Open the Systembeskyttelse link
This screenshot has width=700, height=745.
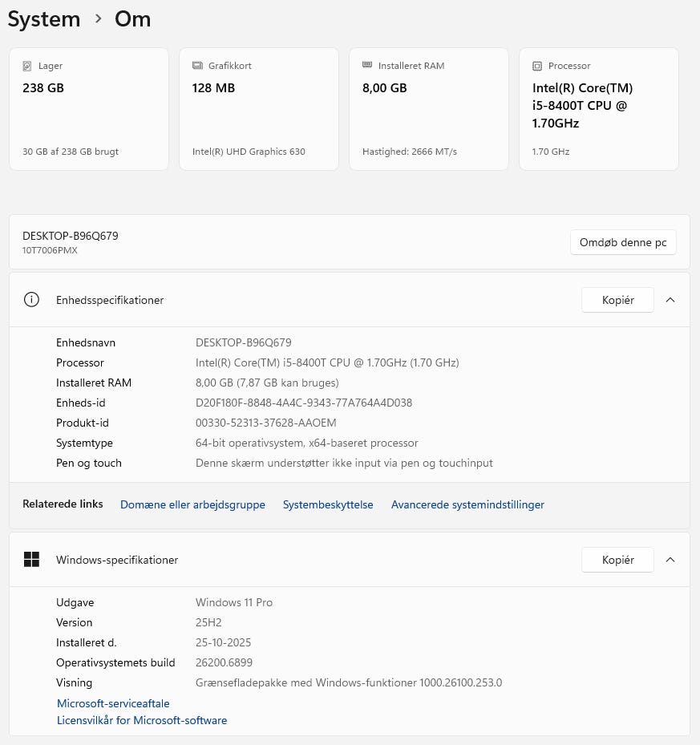328,504
